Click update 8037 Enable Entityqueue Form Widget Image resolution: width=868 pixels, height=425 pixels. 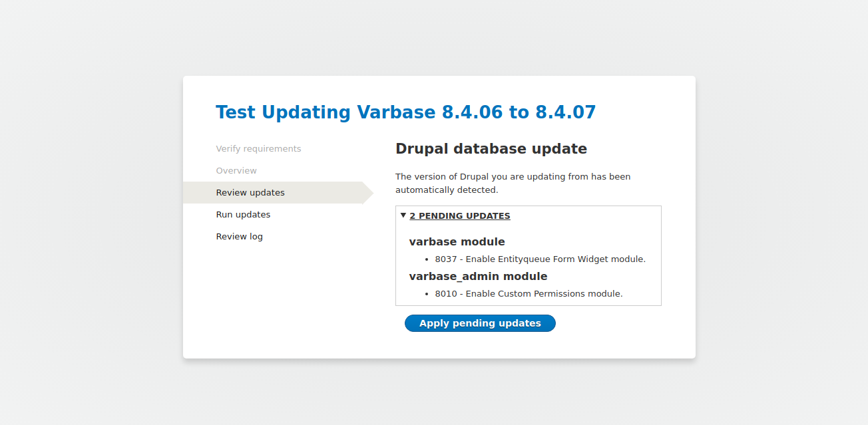click(x=541, y=259)
